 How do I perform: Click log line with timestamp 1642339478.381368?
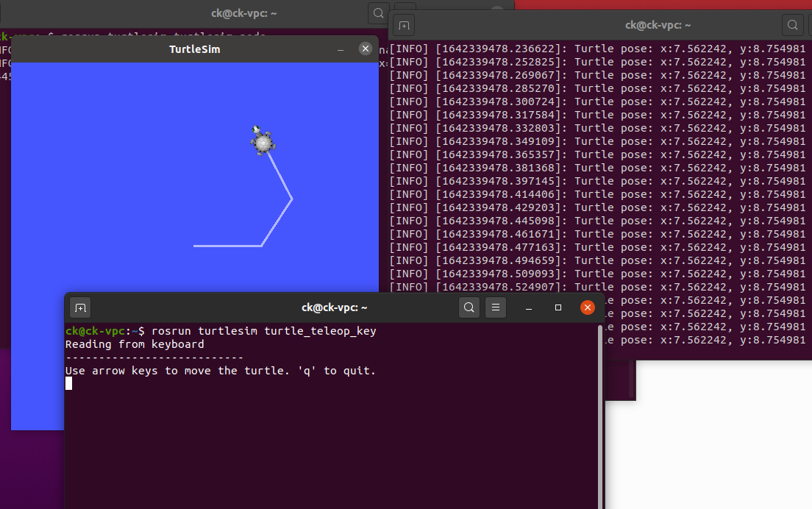598,168
